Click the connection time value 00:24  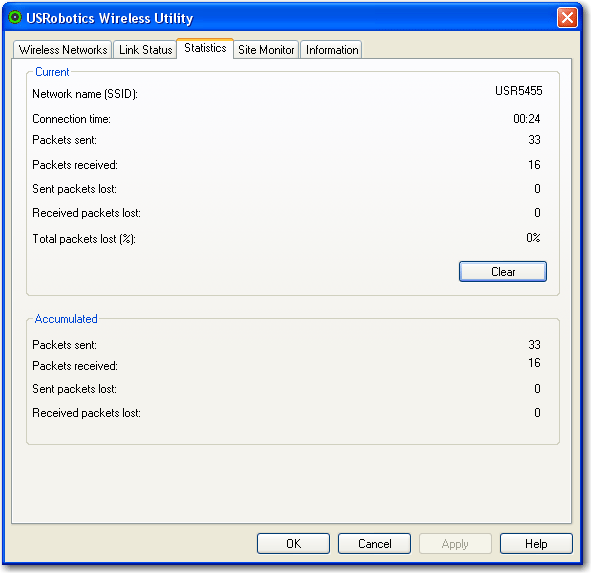[527, 119]
